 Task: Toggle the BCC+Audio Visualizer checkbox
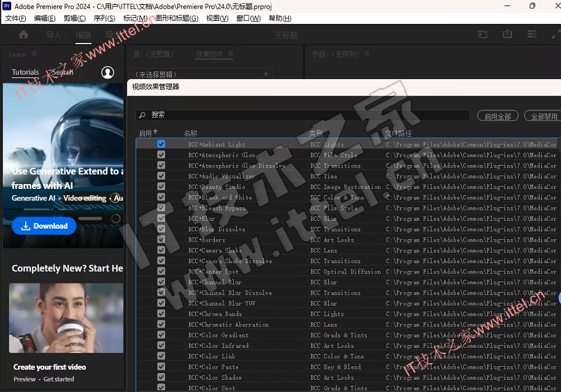[x=161, y=175]
